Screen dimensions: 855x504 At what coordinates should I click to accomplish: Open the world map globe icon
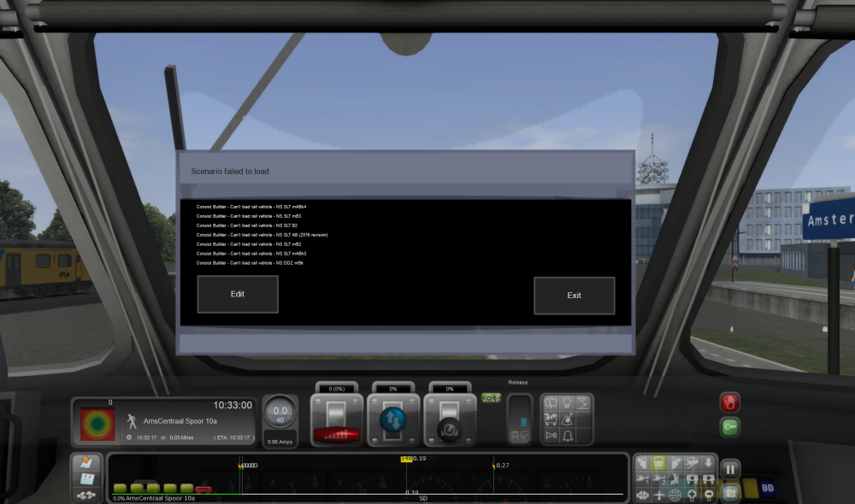675,495
